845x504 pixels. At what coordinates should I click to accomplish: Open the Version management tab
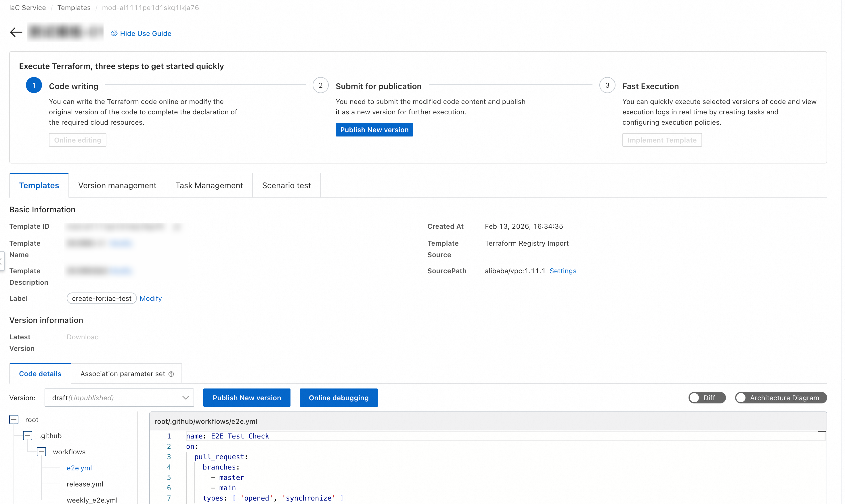[117, 185]
